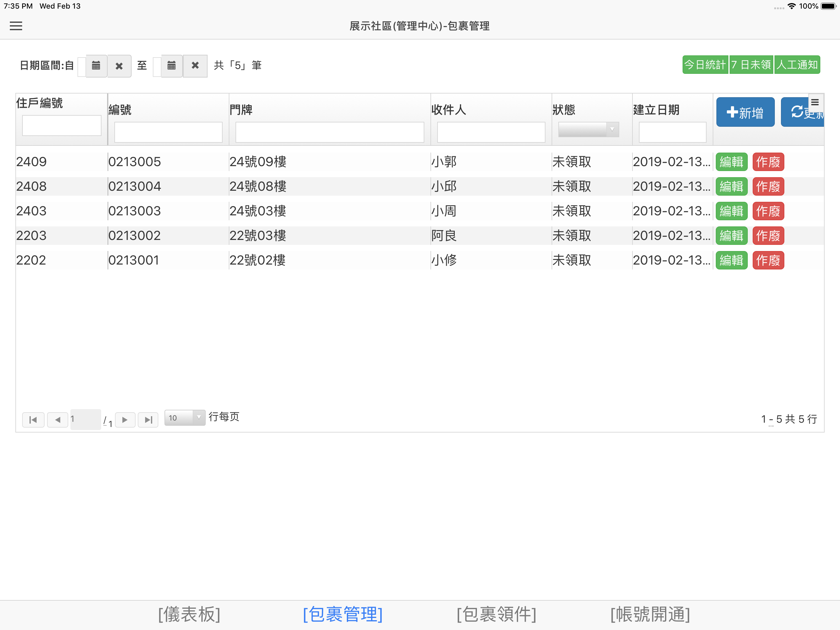The width and height of the screenshot is (840, 630).
Task: Switch to 儀表板 tab
Action: (189, 614)
